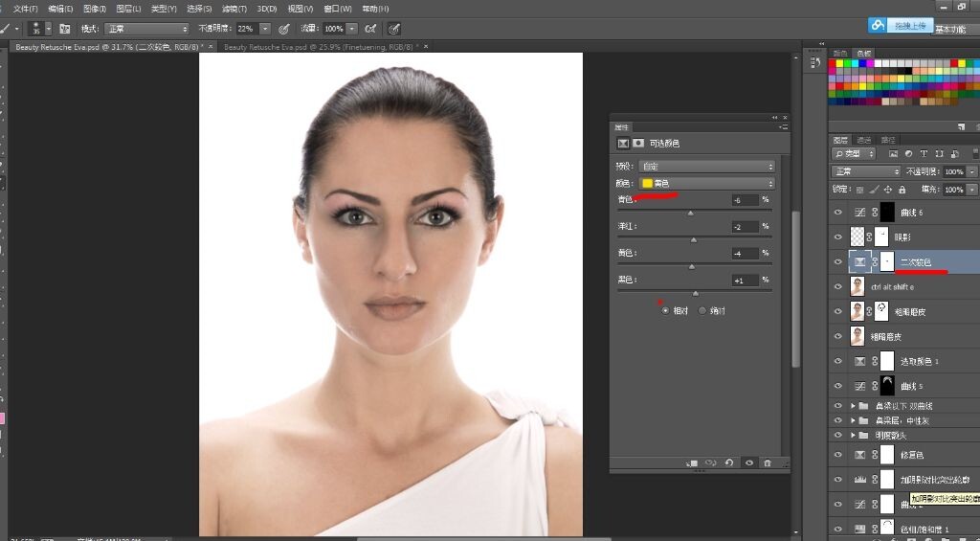Open the Properties panel flyout menu icon
This screenshot has width=980, height=541.
pos(784,127)
